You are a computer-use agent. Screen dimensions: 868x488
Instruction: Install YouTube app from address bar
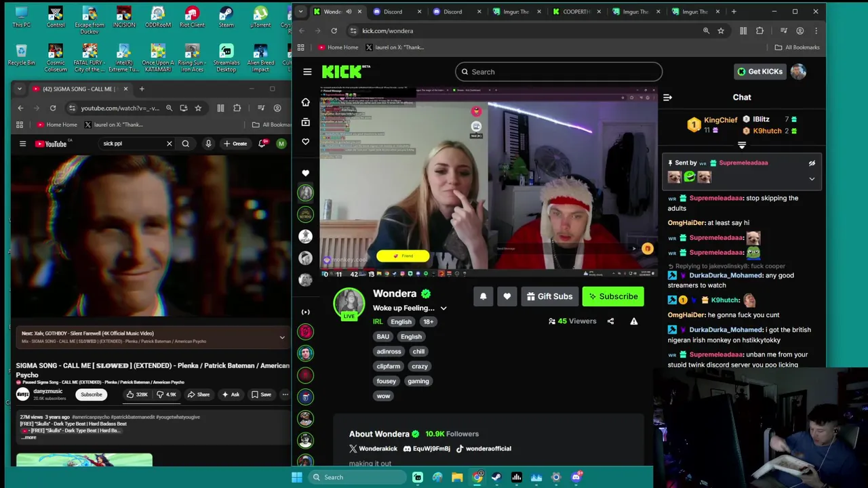point(184,108)
